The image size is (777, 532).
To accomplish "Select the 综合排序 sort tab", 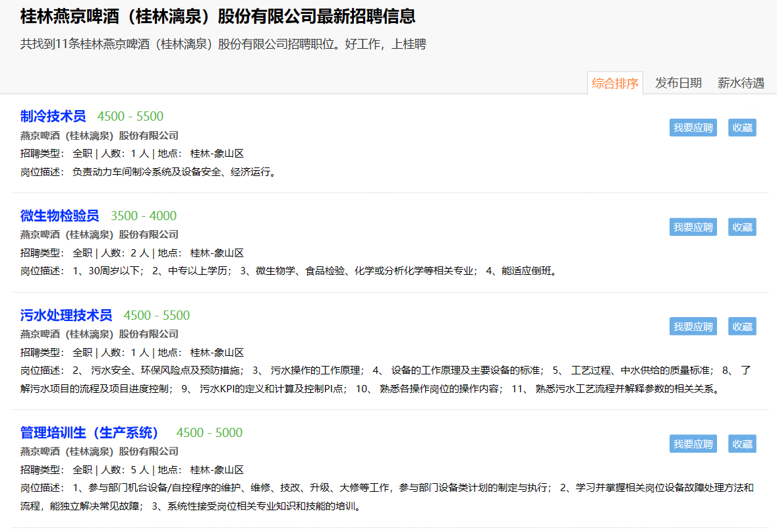I will (615, 83).
